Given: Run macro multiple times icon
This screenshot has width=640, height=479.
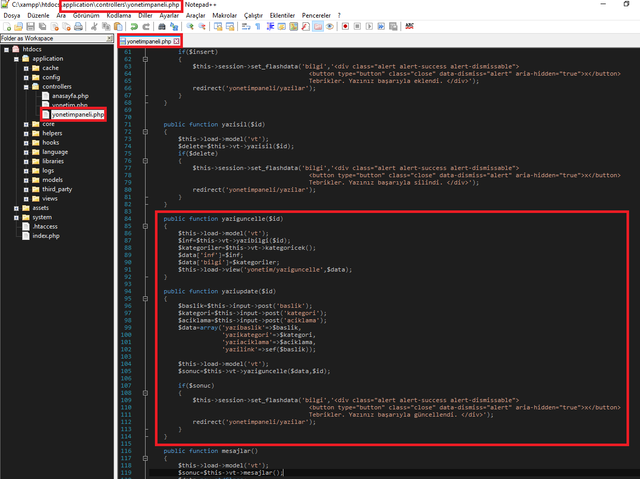Looking at the screenshot, I should click(381, 27).
